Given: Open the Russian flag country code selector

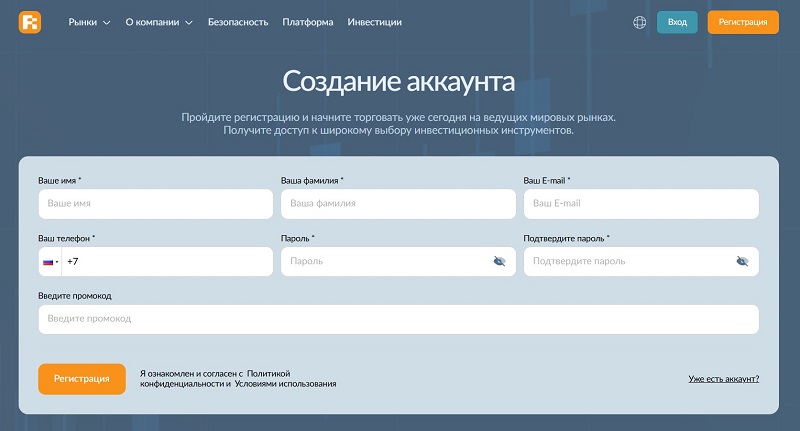Looking at the screenshot, I should point(50,261).
